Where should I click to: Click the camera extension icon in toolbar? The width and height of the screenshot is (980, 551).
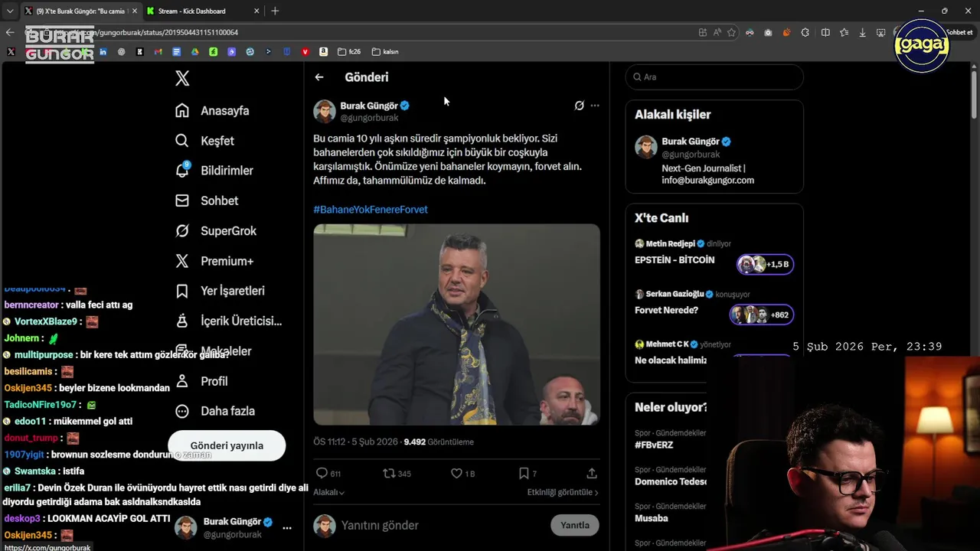[768, 32]
